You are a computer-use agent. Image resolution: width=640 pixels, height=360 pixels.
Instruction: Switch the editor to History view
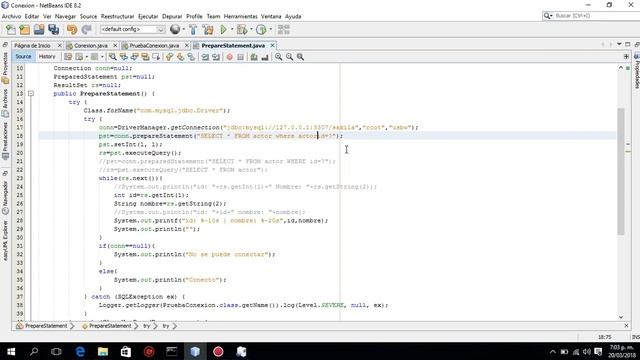pyautogui.click(x=47, y=57)
